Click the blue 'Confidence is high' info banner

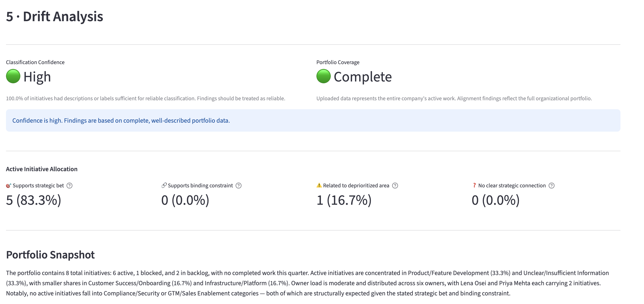(313, 120)
